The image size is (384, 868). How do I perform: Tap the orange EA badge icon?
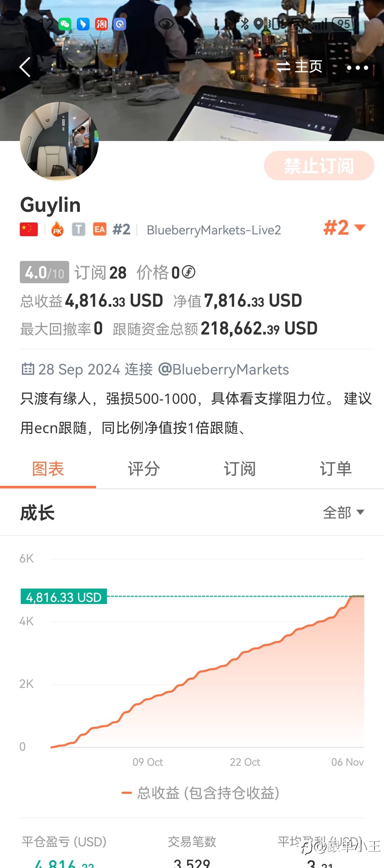tap(100, 230)
